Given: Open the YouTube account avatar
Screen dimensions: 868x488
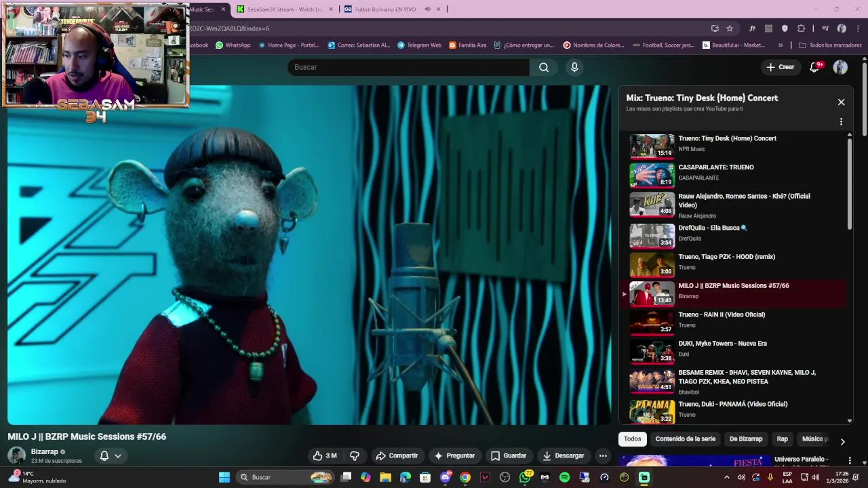Looking at the screenshot, I should click(840, 67).
